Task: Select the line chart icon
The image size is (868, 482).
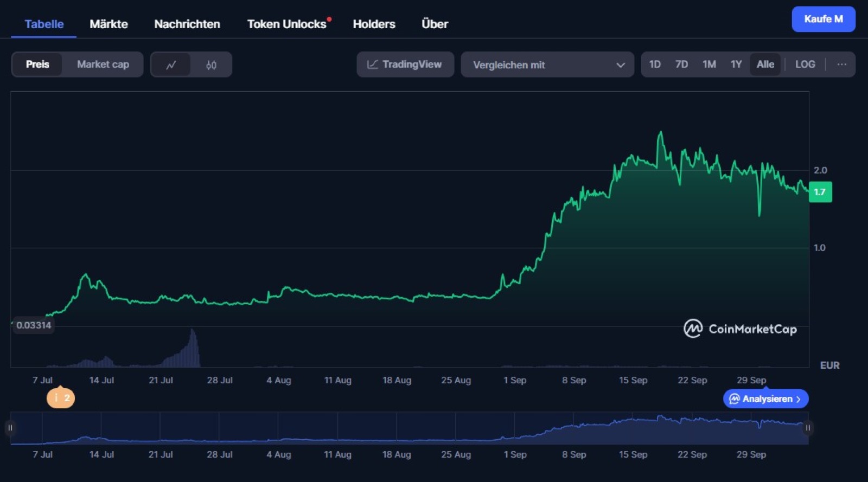Action: click(171, 65)
